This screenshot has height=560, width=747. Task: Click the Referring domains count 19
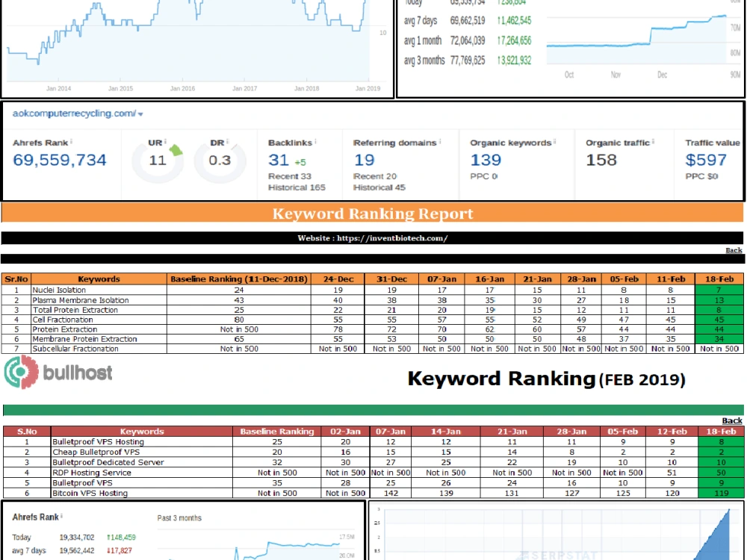364,160
